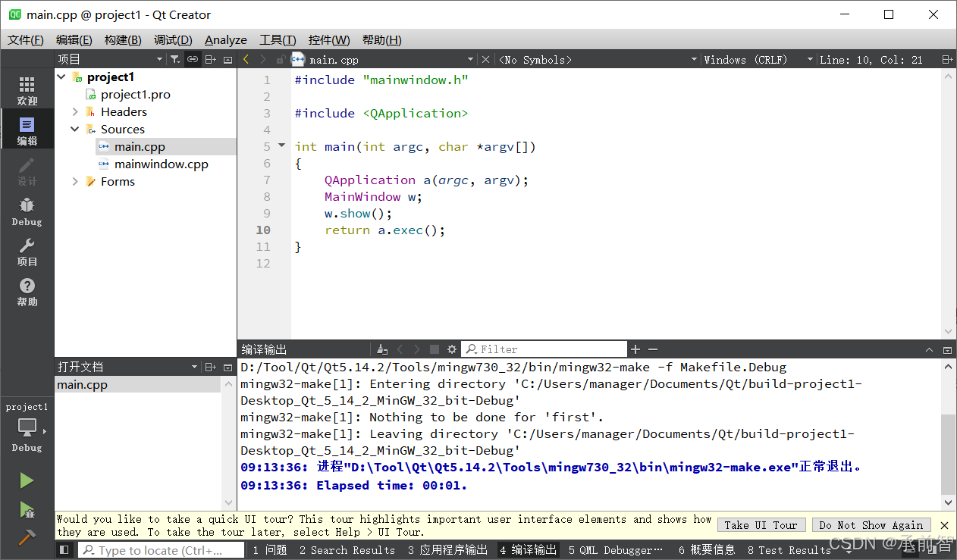Viewport: 957px width, 560px height.
Task: Go forward in editor navigation history
Action: point(263,59)
